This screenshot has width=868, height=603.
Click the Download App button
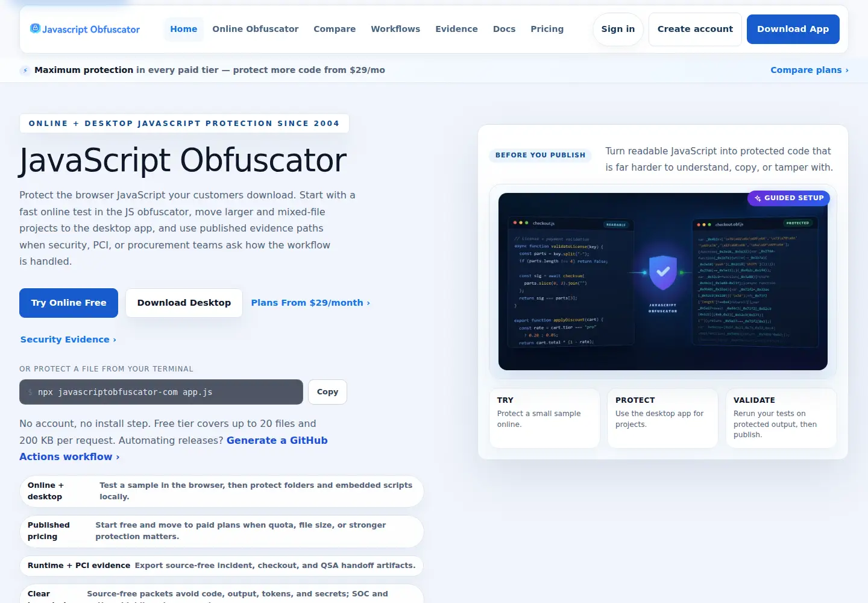pyautogui.click(x=793, y=29)
